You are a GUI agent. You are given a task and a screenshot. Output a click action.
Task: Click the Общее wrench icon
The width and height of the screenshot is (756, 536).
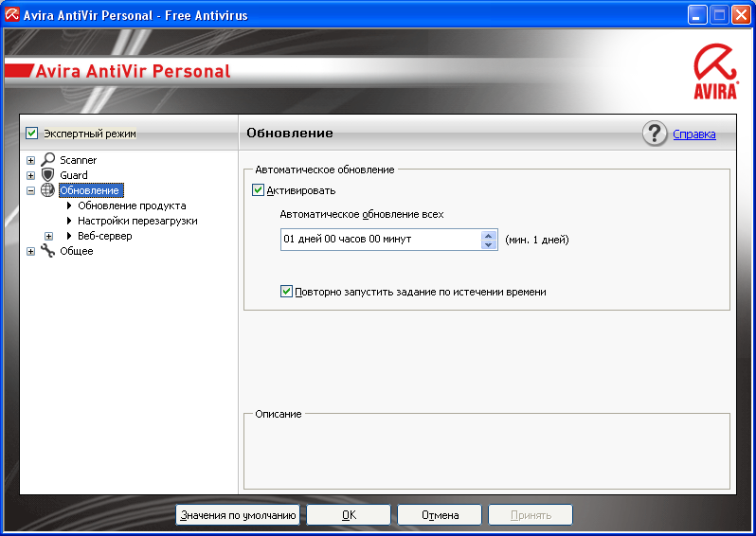pyautogui.click(x=47, y=251)
